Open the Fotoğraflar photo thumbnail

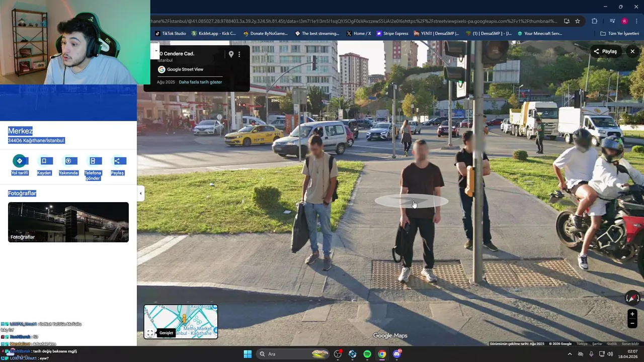68,222
